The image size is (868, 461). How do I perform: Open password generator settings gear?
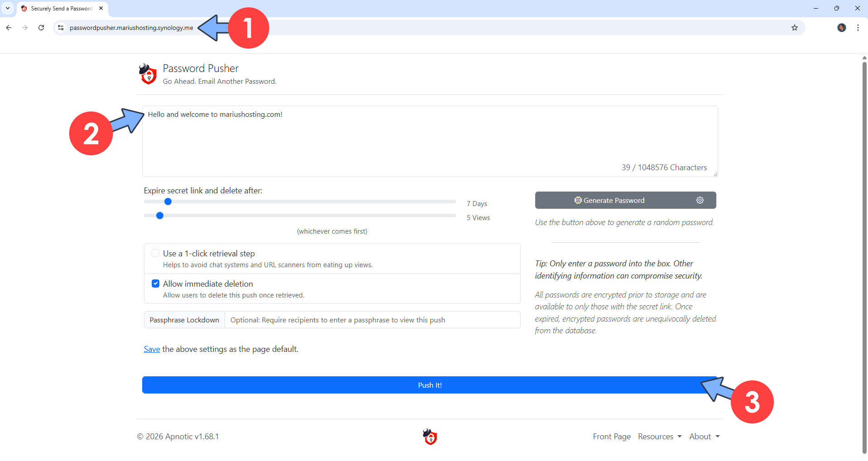pyautogui.click(x=700, y=200)
